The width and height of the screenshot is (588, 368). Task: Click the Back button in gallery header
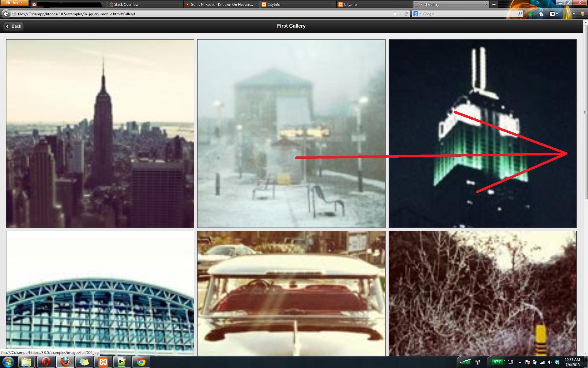coord(13,26)
